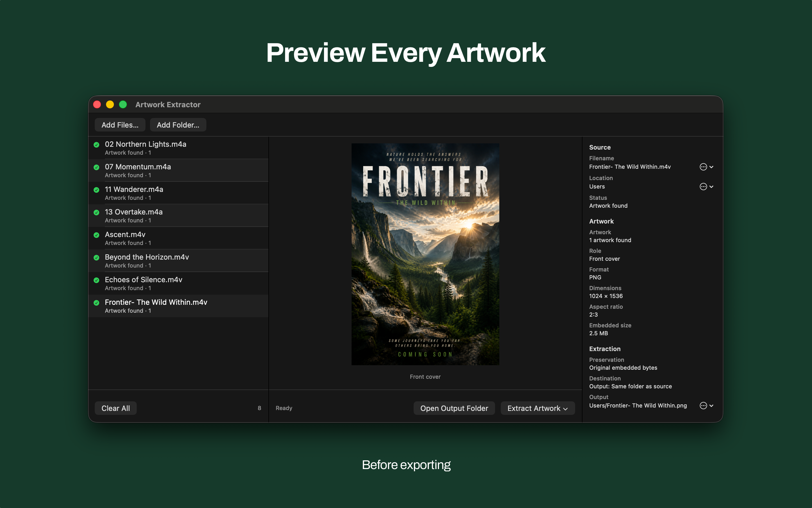Click green status check beside Frontier- The Wild Within.m4v
The image size is (812, 508).
coord(96,303)
